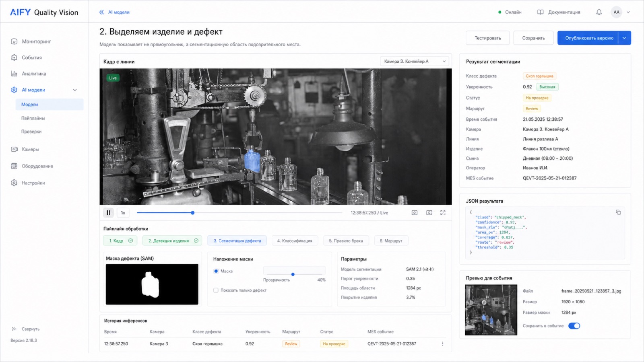Expand the camera frame to fullscreen
The image size is (644, 362).
click(443, 213)
